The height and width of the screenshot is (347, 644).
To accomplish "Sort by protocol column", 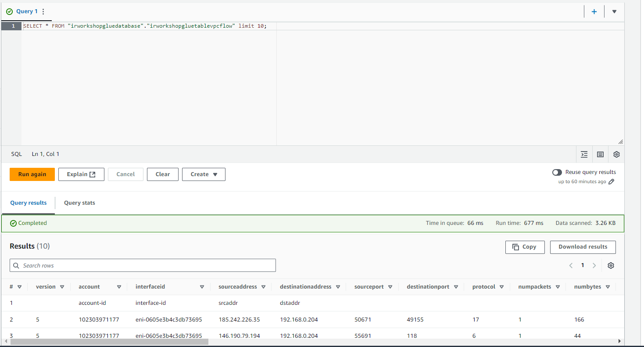I will coord(502,287).
